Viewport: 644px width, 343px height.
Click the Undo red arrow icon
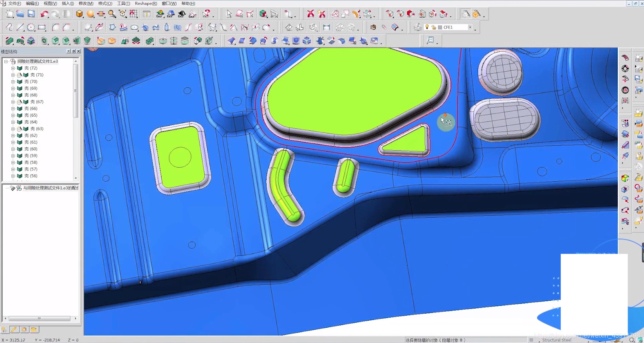click(x=44, y=14)
